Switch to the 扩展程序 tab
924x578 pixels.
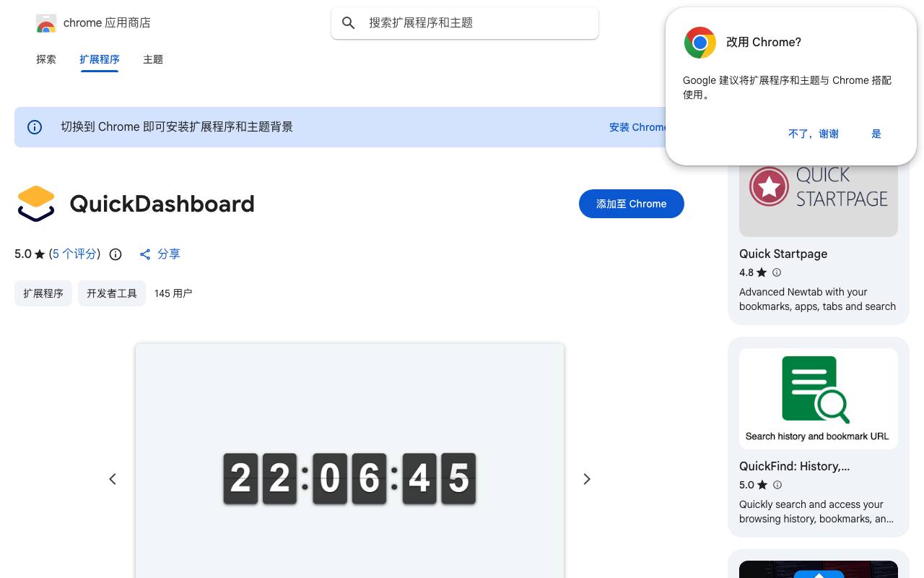[x=100, y=59]
